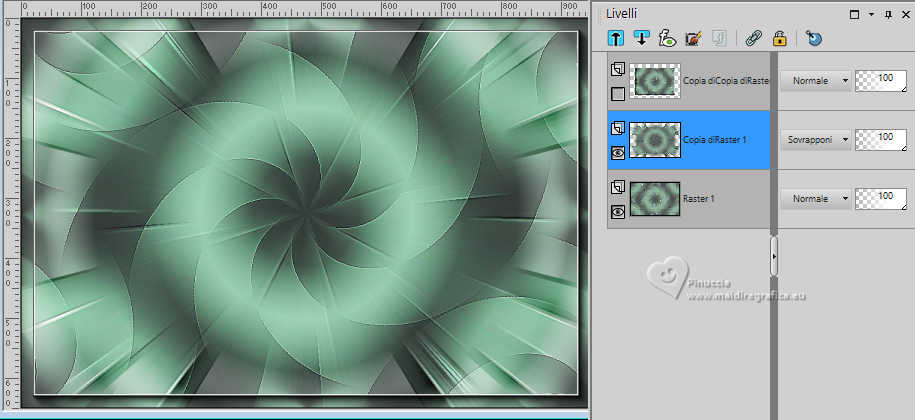Open blend mode dropdown for Copia diCopia layer
915x420 pixels.
(x=816, y=81)
